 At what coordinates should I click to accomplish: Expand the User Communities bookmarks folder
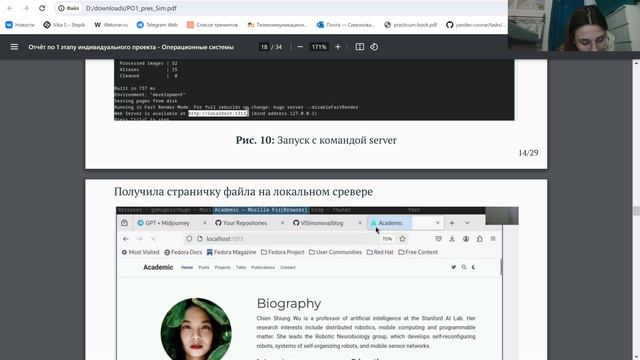click(x=335, y=252)
